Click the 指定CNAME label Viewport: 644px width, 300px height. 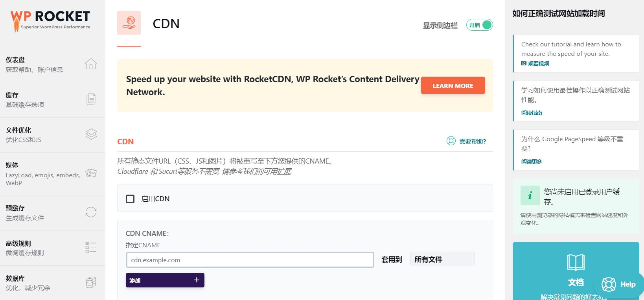(x=143, y=245)
